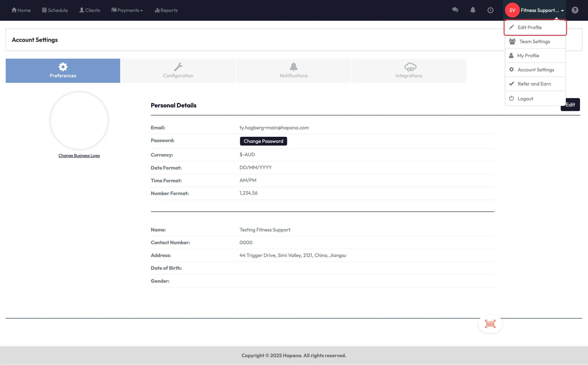
Task: Open the Reports chart nav item
Action: coord(166,10)
